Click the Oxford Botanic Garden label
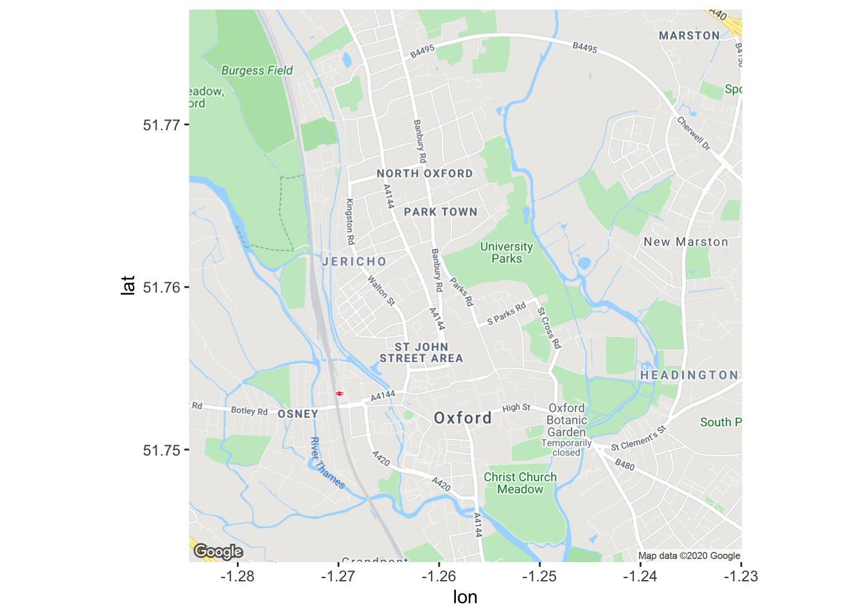Screen dimensions: 863x616 [x=567, y=420]
